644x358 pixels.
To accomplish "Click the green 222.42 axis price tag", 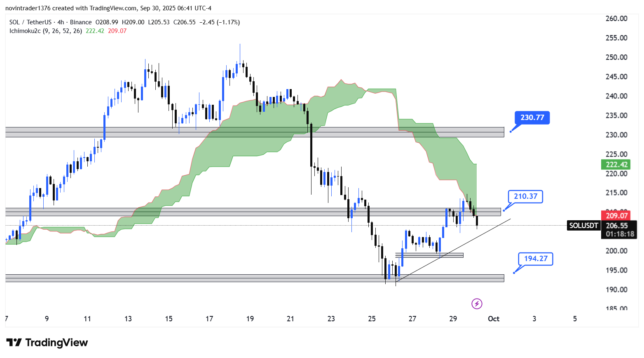I will (x=616, y=165).
